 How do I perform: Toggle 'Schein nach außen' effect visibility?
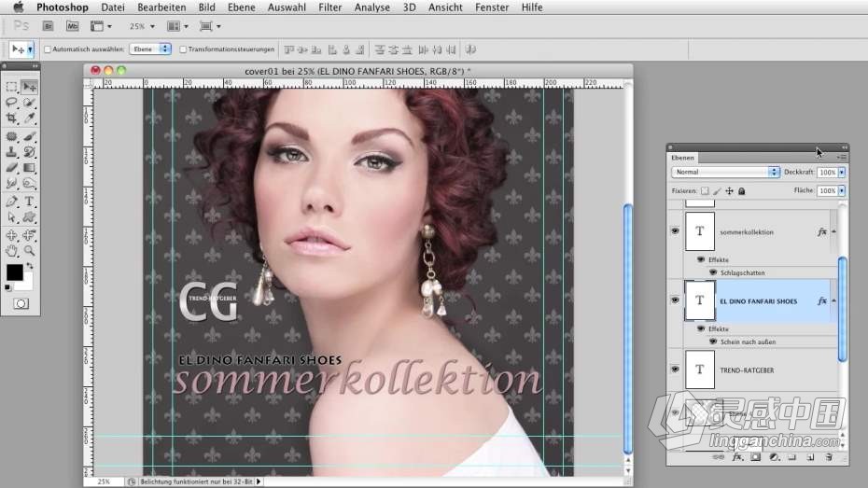713,342
